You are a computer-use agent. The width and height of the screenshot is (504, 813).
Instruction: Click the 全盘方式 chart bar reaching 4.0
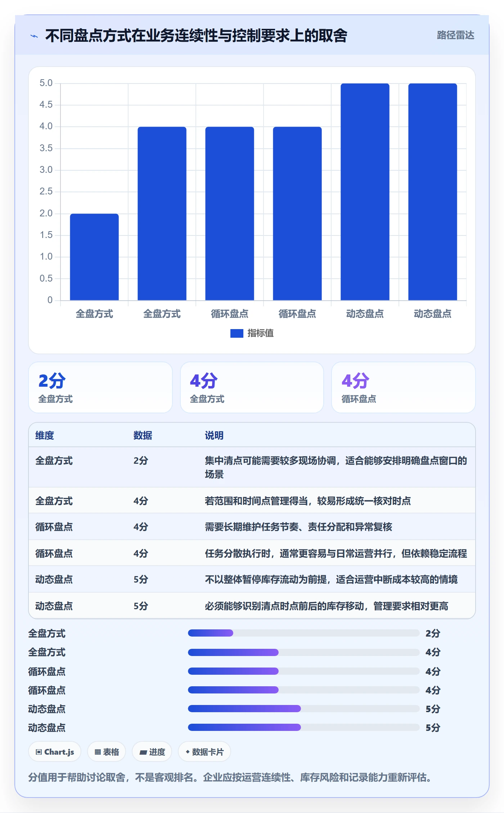pos(162,214)
